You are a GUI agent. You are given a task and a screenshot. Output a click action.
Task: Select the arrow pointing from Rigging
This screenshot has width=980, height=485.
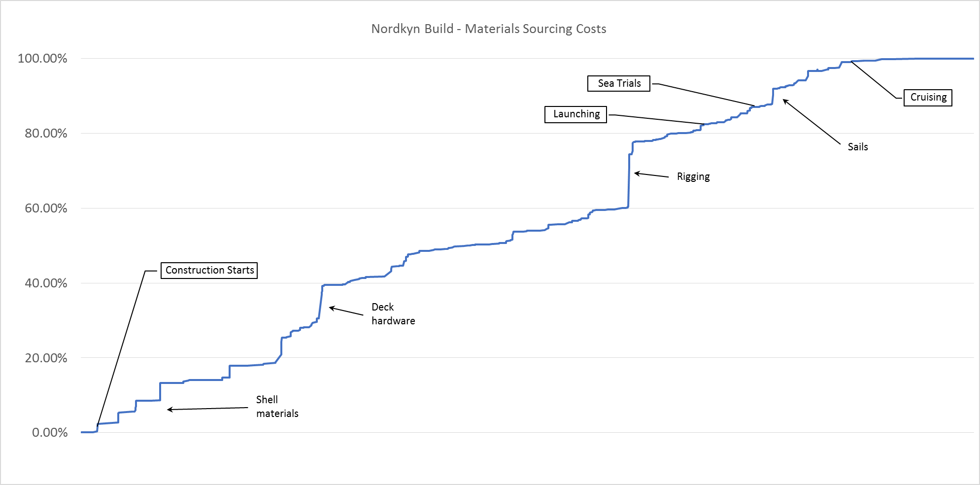651,174
